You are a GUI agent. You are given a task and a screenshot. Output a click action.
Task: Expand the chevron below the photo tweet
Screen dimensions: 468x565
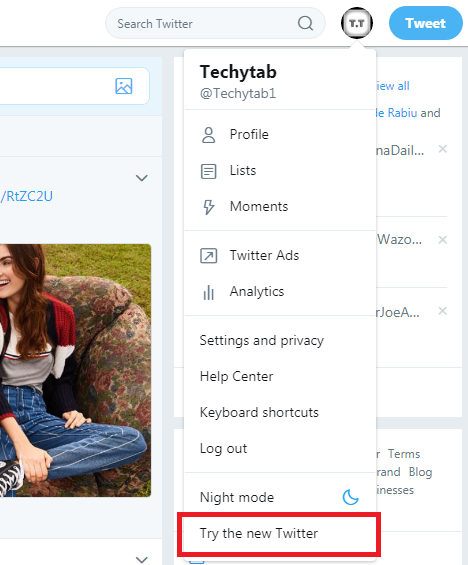click(142, 559)
